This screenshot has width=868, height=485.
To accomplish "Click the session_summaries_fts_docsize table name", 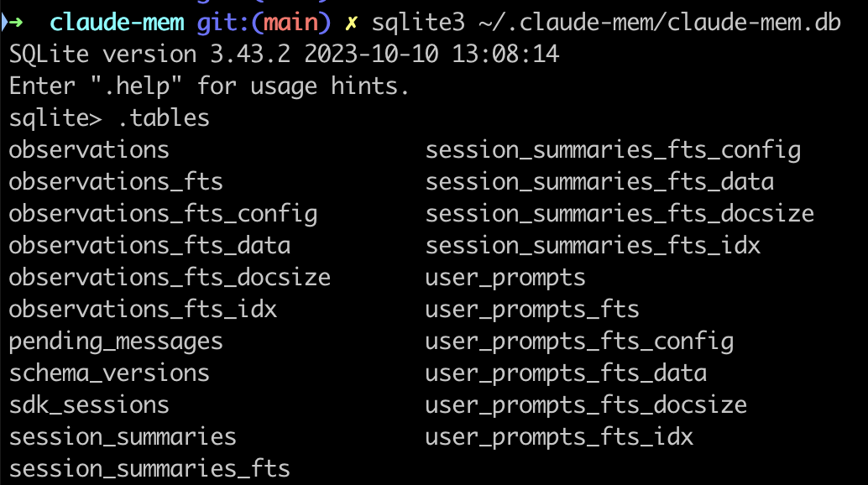I will tap(620, 214).
